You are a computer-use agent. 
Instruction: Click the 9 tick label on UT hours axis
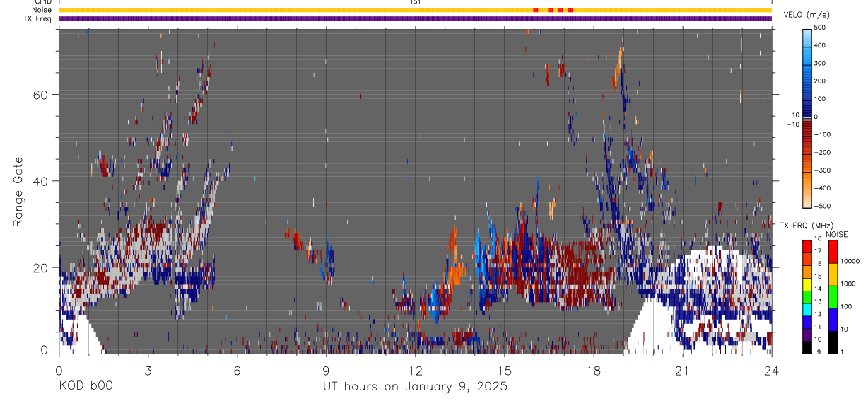(x=326, y=371)
